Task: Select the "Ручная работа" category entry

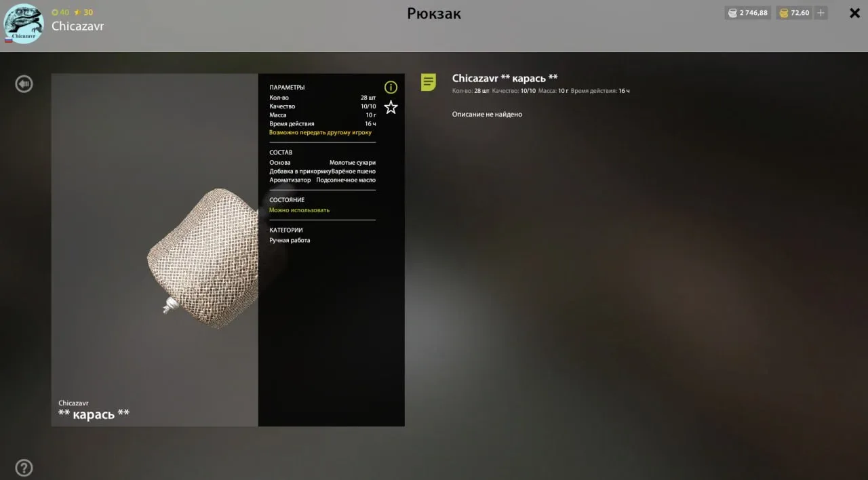Action: (x=290, y=241)
